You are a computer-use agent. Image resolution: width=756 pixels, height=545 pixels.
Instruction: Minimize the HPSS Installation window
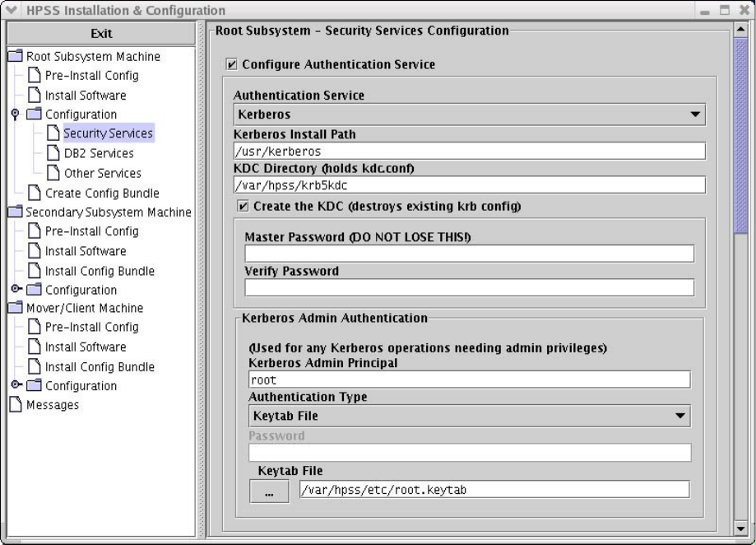[x=705, y=11]
